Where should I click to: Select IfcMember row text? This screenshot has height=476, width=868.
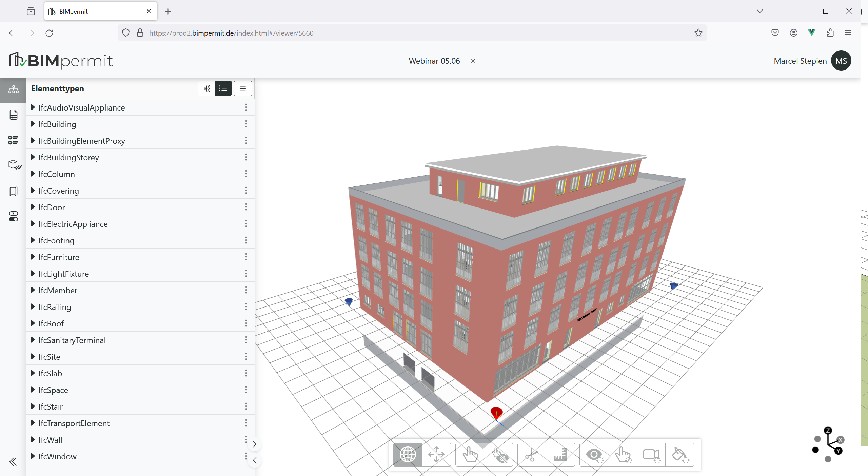pyautogui.click(x=58, y=291)
